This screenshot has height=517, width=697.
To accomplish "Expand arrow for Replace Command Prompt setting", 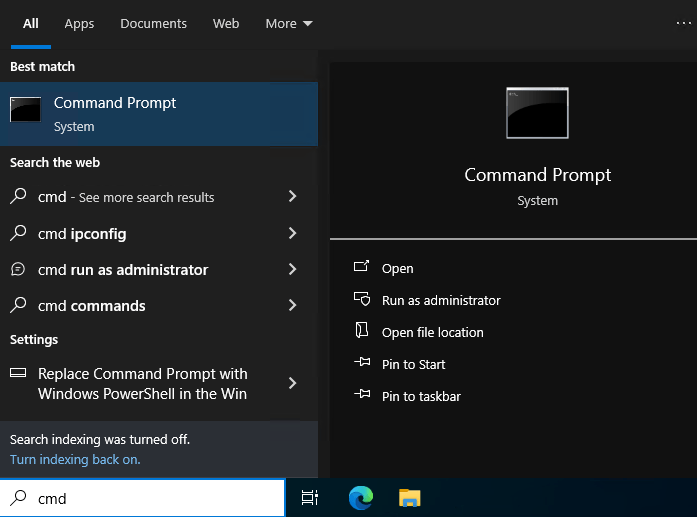I will click(292, 383).
